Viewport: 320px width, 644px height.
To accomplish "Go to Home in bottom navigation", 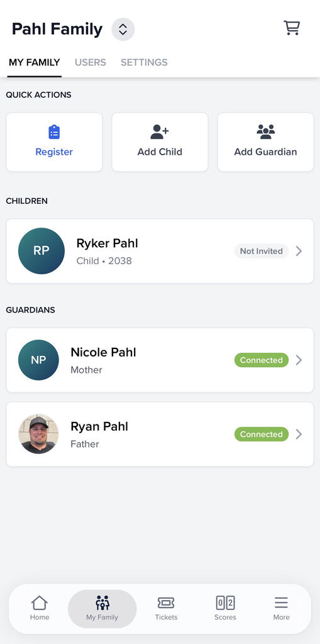I will coord(40,608).
